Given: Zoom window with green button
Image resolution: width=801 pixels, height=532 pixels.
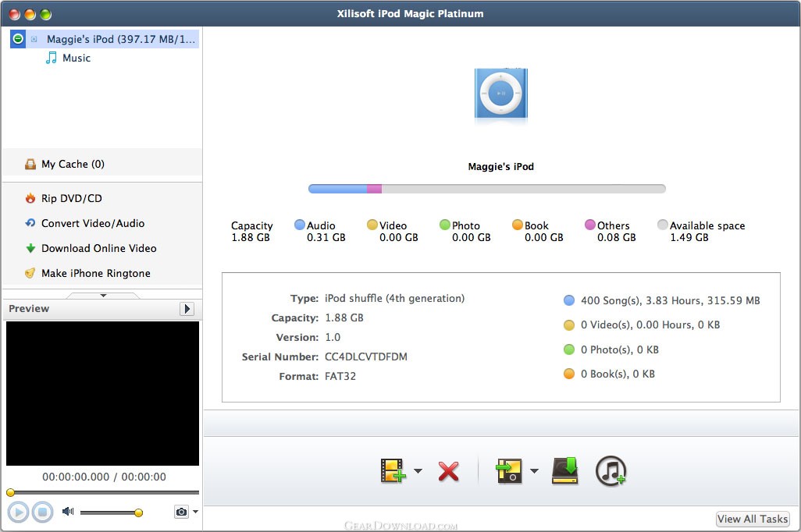Looking at the screenshot, I should [x=45, y=14].
